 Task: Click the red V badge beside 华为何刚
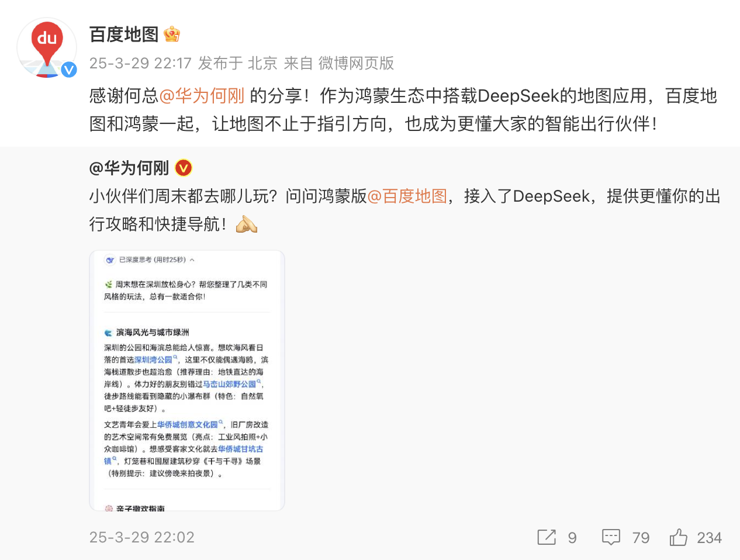pos(184,168)
